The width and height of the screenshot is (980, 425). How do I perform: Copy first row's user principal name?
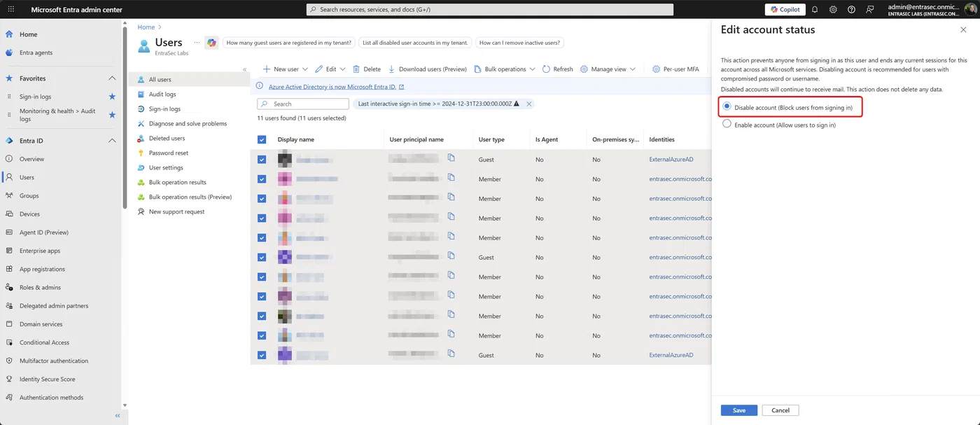451,158
